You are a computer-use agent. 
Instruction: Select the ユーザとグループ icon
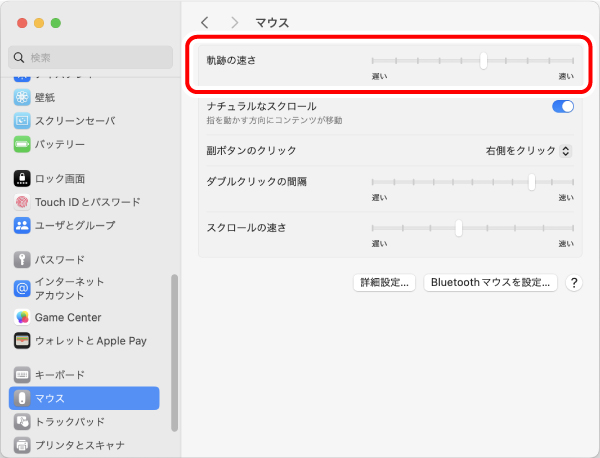pyautogui.click(x=22, y=225)
